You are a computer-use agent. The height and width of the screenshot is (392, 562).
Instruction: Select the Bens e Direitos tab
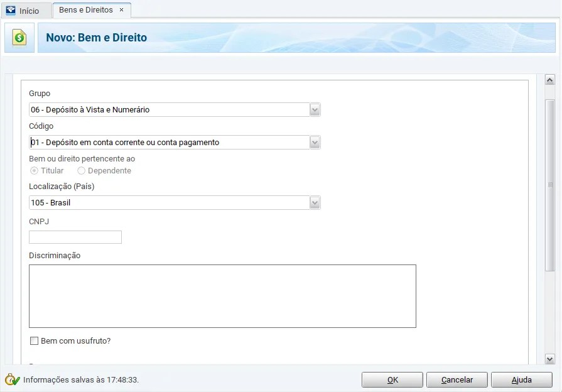click(x=85, y=10)
